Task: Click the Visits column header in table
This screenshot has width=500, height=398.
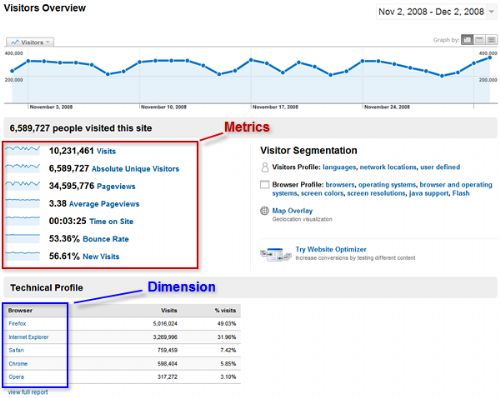Action: (x=169, y=310)
